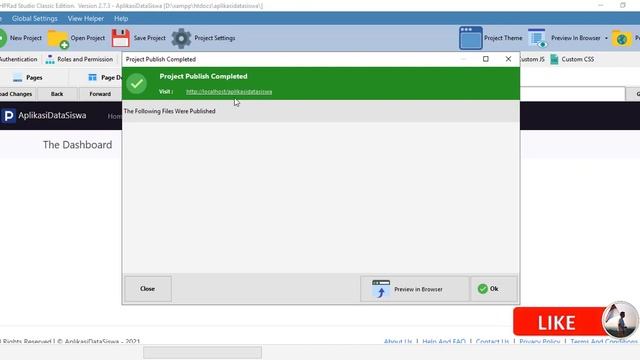The height and width of the screenshot is (360, 640).
Task: Restore the main PHPRad Studio window
Action: 622,5
